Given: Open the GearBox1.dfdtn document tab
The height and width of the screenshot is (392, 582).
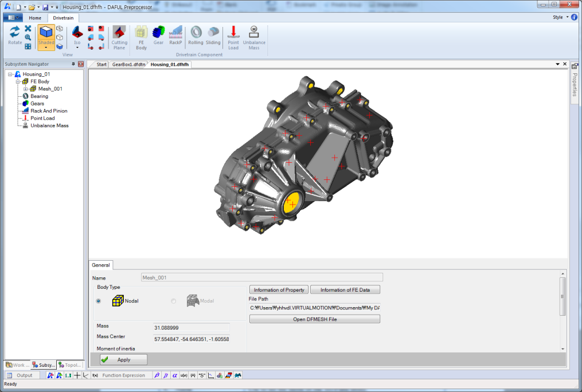Looking at the screenshot, I should coord(127,64).
